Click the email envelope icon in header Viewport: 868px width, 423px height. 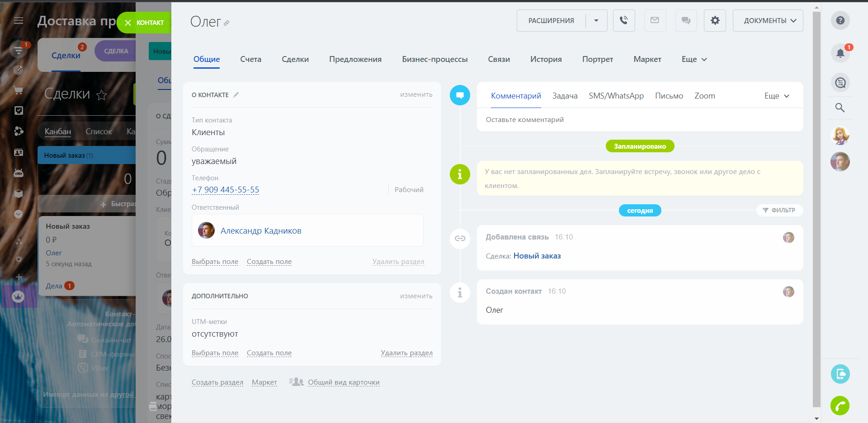(x=655, y=20)
